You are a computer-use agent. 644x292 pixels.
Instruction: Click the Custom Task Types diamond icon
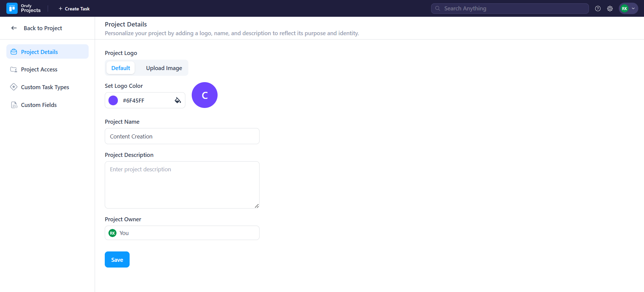14,87
